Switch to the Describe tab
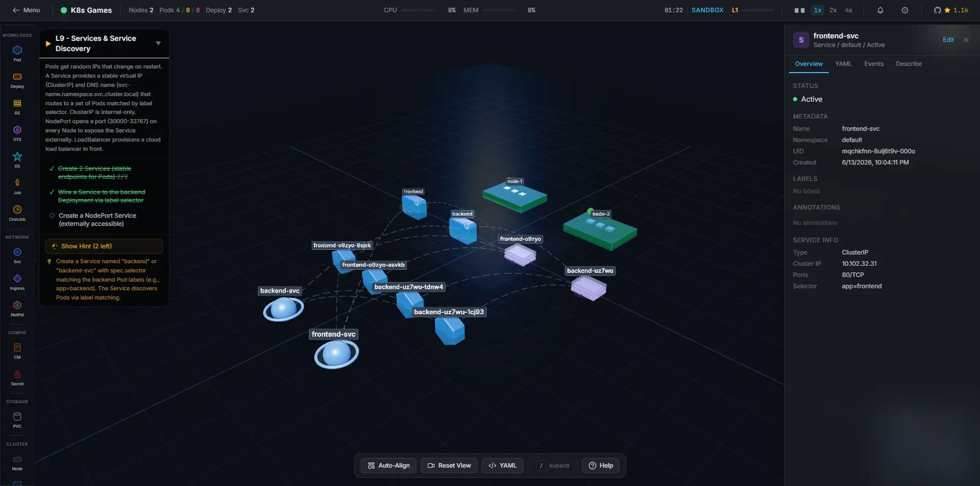Image resolution: width=980 pixels, height=486 pixels. [x=909, y=64]
